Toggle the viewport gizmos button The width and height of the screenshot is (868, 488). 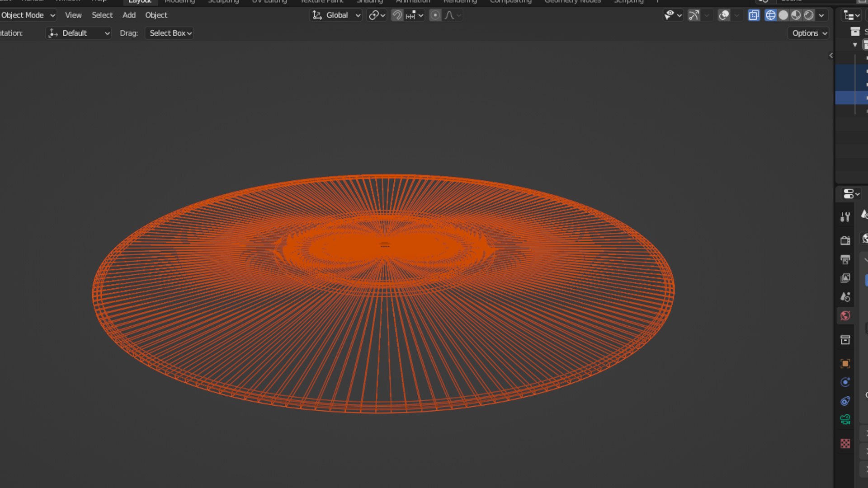[x=693, y=15]
